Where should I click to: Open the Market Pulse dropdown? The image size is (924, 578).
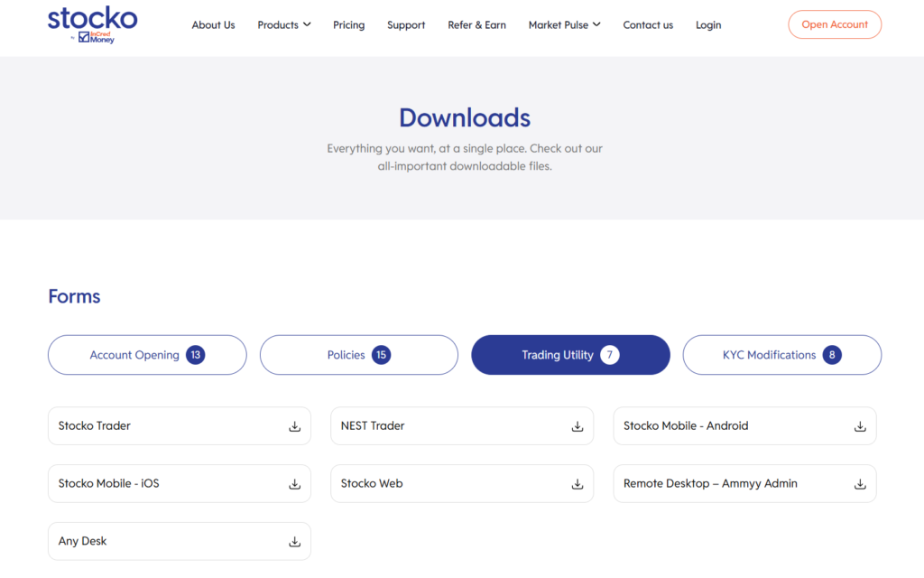564,25
